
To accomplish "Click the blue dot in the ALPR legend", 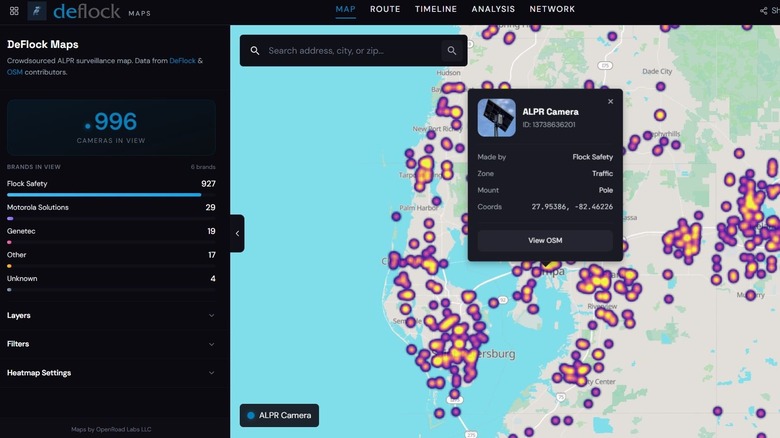I will click(x=251, y=415).
